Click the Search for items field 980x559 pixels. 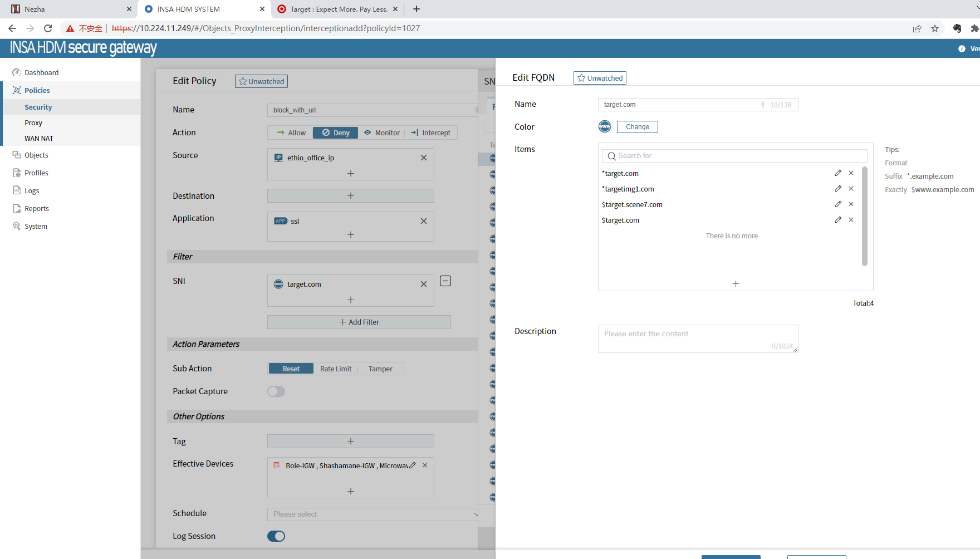(735, 156)
